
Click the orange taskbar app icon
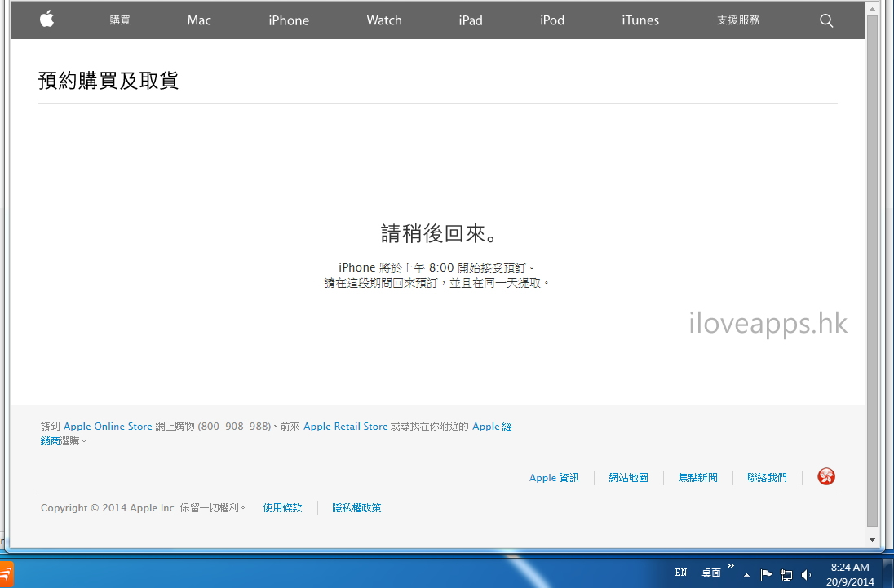click(x=7, y=574)
